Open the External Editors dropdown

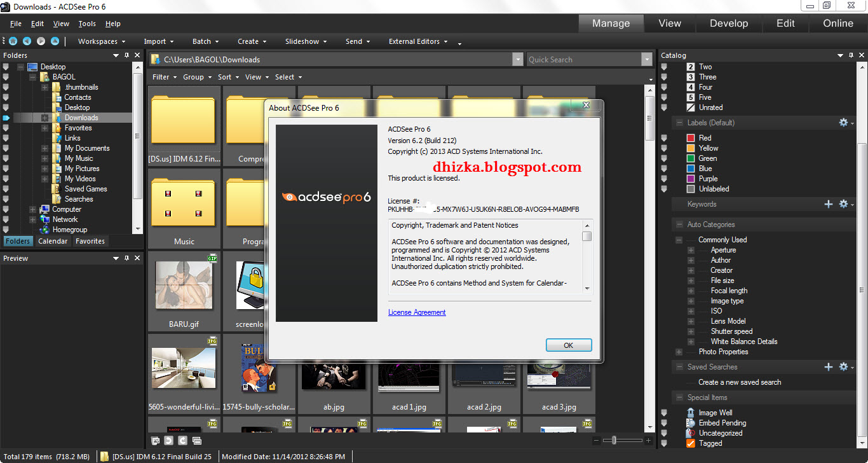(418, 41)
